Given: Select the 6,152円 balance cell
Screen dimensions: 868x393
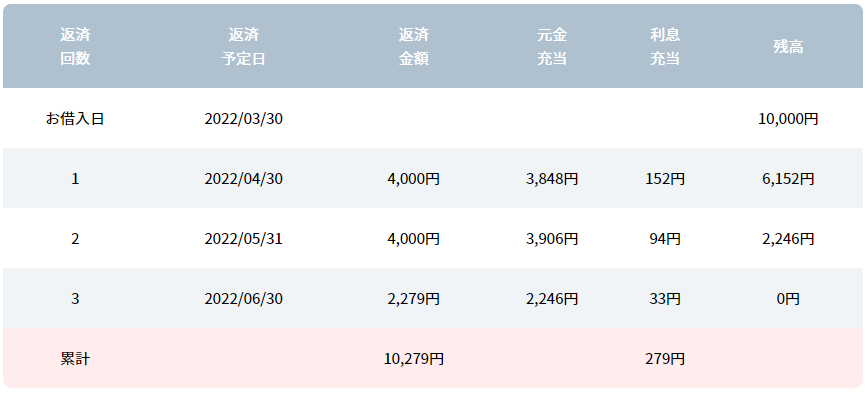Looking at the screenshot, I should (788, 179).
